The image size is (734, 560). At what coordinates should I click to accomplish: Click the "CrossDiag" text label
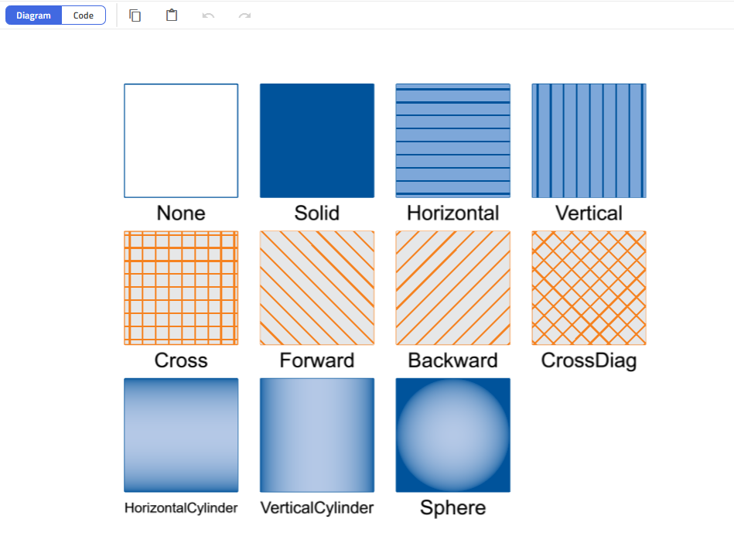click(589, 360)
